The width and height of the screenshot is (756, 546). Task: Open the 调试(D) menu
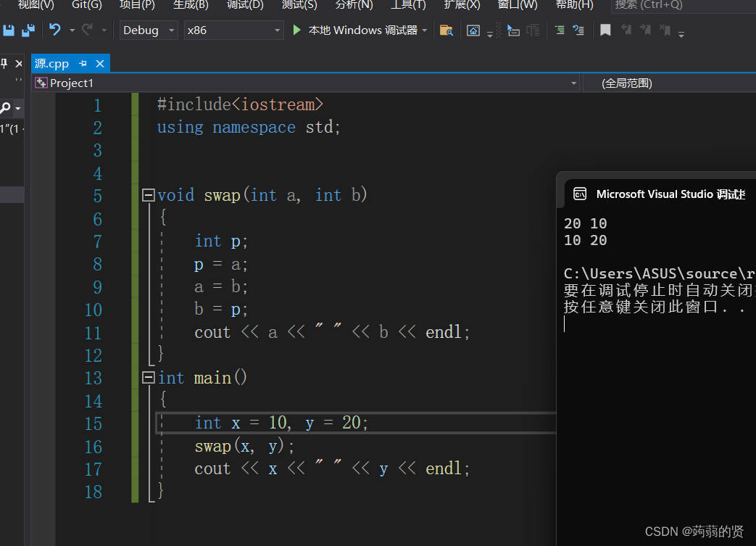pos(245,5)
